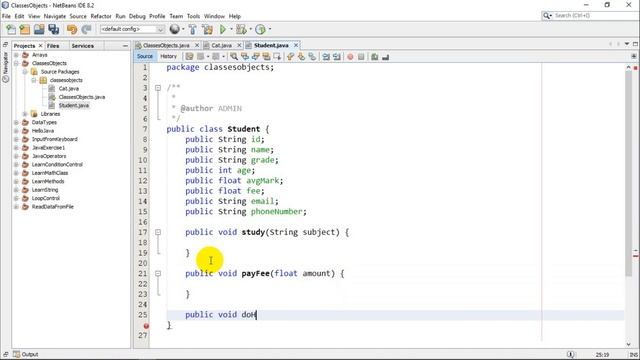
Task: Click the Shift Line Right editor icon
Action: click(336, 57)
